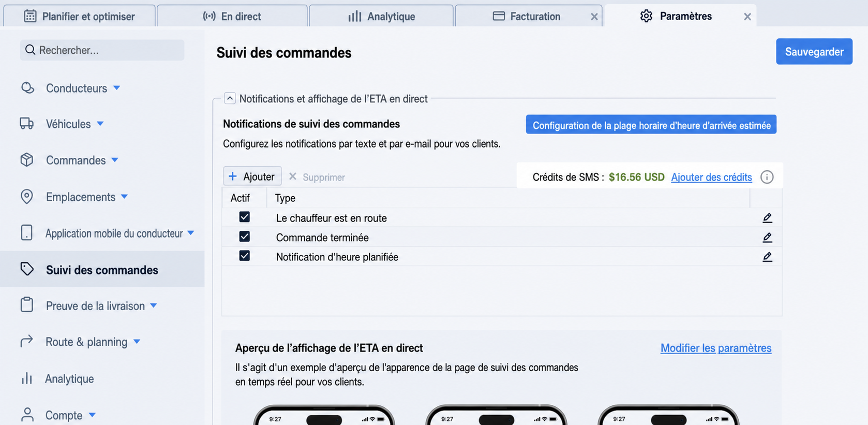Click the gear icon on Paramètres tab
868x425 pixels.
(646, 16)
